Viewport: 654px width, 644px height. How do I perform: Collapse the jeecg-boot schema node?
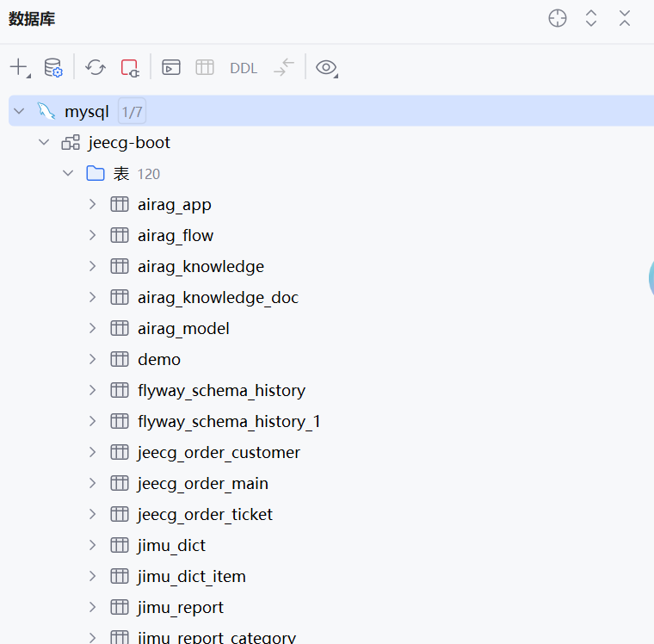tap(44, 142)
